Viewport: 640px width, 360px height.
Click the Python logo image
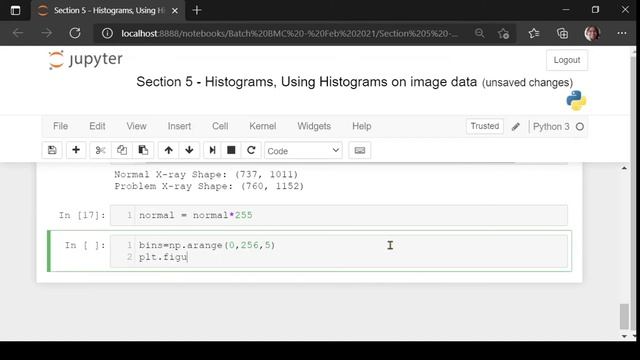(576, 100)
